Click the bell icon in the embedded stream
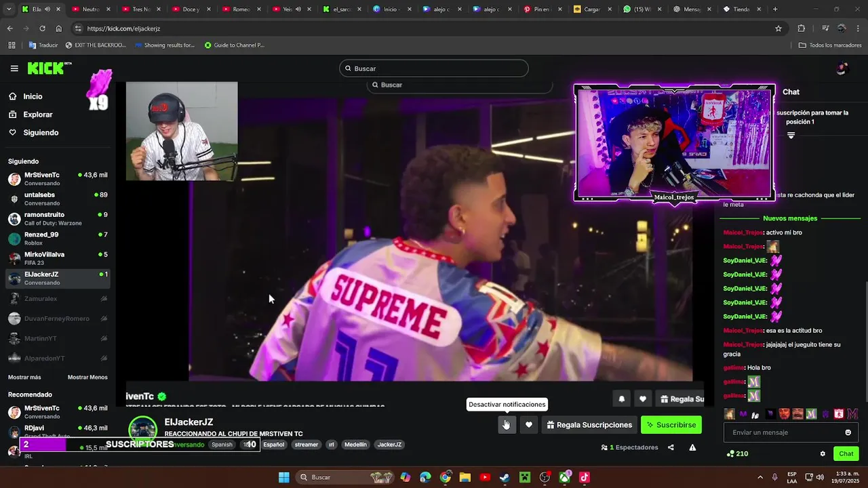Viewport: 868px width, 488px height. point(621,399)
